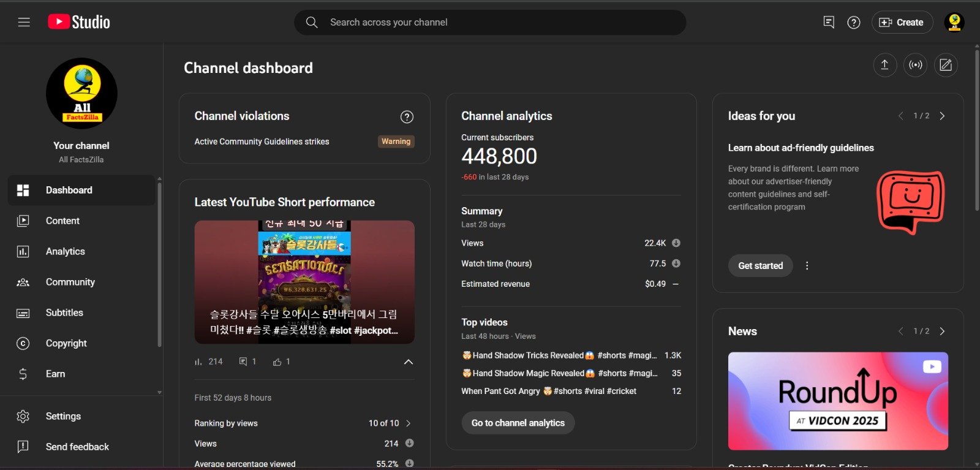Open Analytics in the sidebar
980x470 pixels.
click(x=81, y=251)
